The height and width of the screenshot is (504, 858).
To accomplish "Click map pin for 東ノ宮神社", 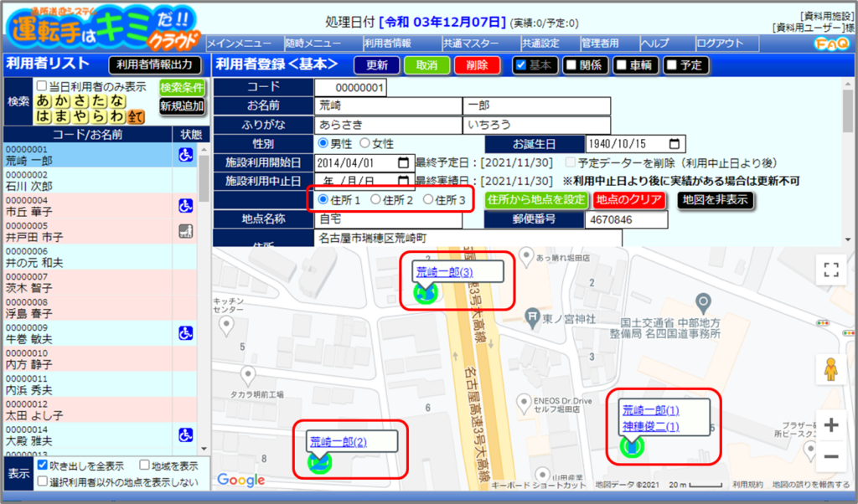I will [x=532, y=317].
